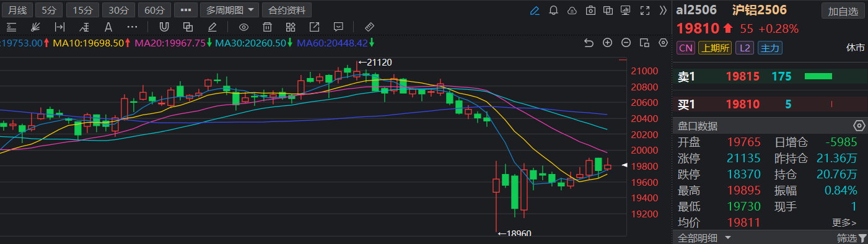The image size is (868, 244).
Task: Open the 盘口数据 settings hexagon icon
Action: coord(859,126)
